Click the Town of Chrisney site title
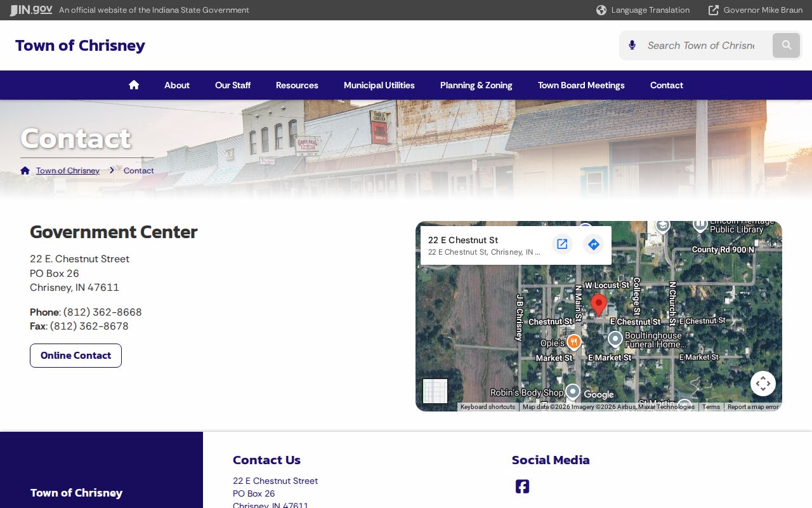The width and height of the screenshot is (812, 508). pos(80,45)
